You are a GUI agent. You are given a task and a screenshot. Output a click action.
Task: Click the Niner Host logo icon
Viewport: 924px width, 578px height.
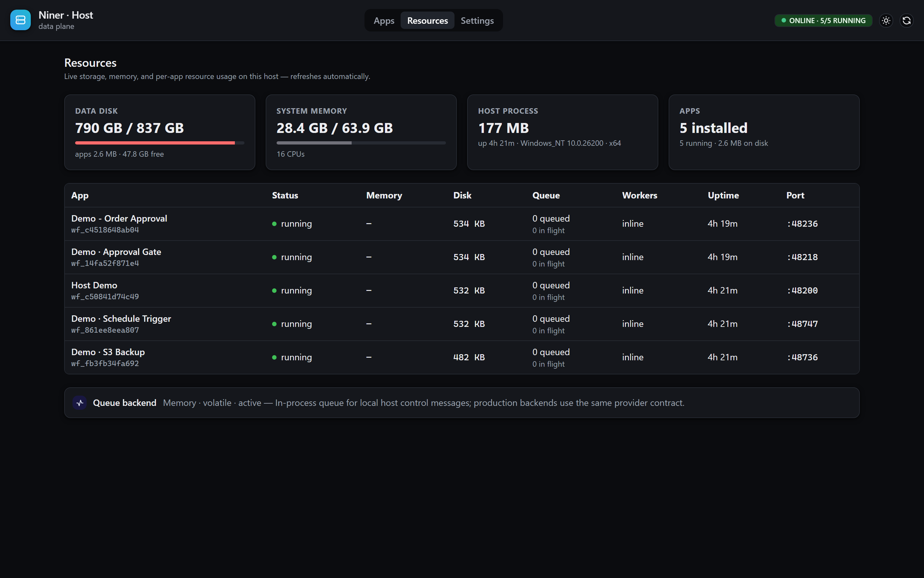[20, 20]
